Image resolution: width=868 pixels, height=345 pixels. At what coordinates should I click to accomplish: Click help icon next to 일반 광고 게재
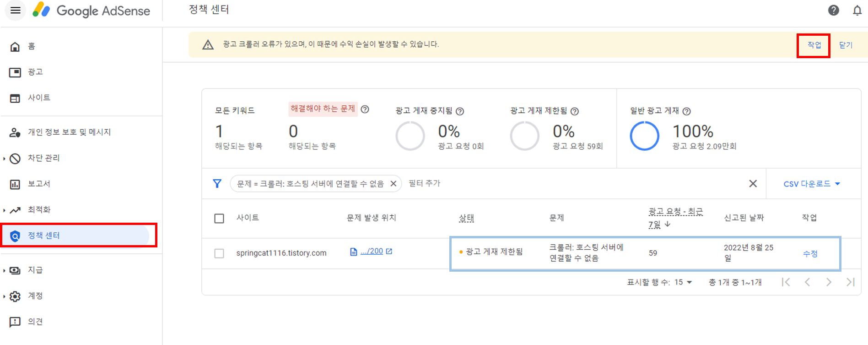[x=686, y=111]
